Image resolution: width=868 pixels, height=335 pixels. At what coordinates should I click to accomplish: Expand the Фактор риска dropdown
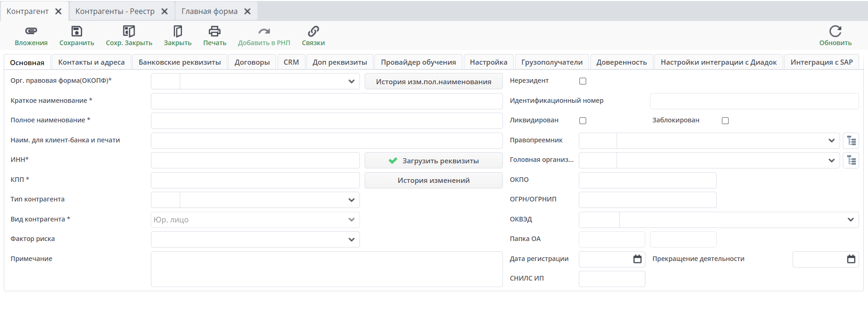coord(351,240)
